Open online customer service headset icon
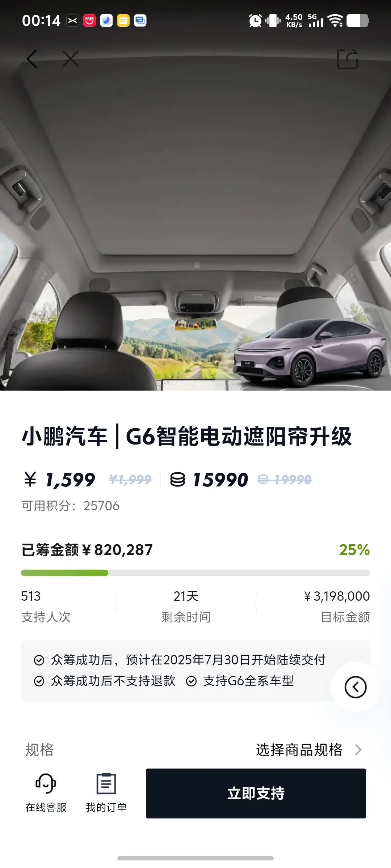The width and height of the screenshot is (391, 868). [x=46, y=783]
